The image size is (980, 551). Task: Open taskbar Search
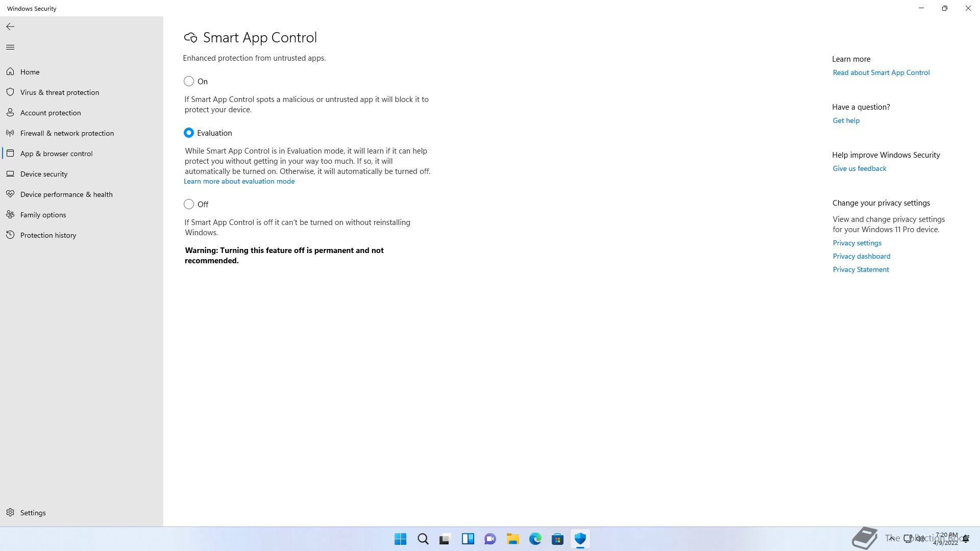coord(423,539)
